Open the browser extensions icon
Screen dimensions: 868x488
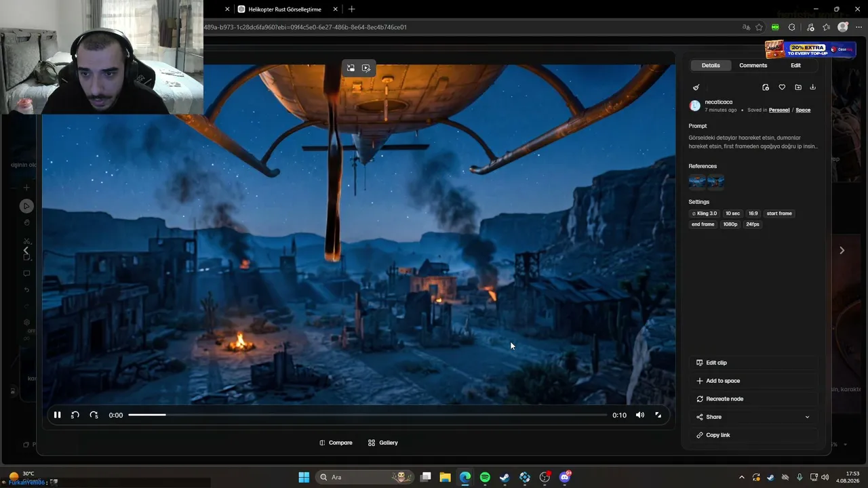(x=792, y=27)
